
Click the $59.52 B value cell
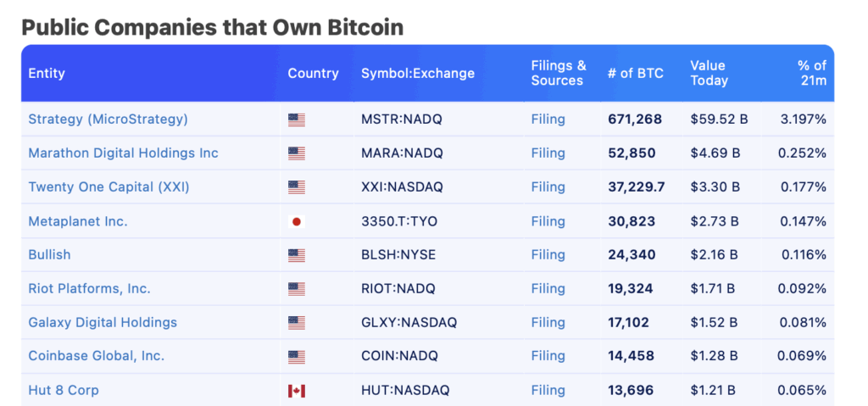[x=719, y=119]
